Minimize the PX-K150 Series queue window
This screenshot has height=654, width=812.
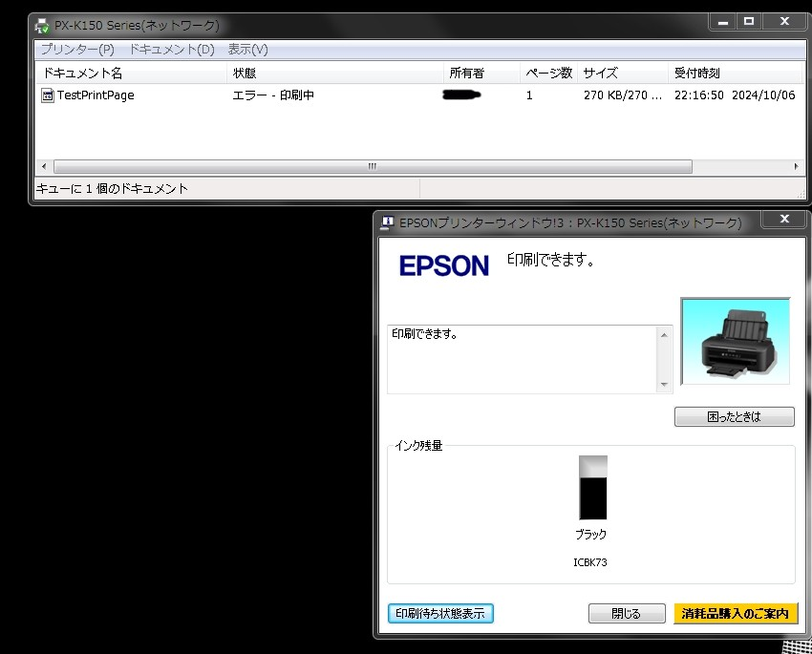pyautogui.click(x=723, y=22)
